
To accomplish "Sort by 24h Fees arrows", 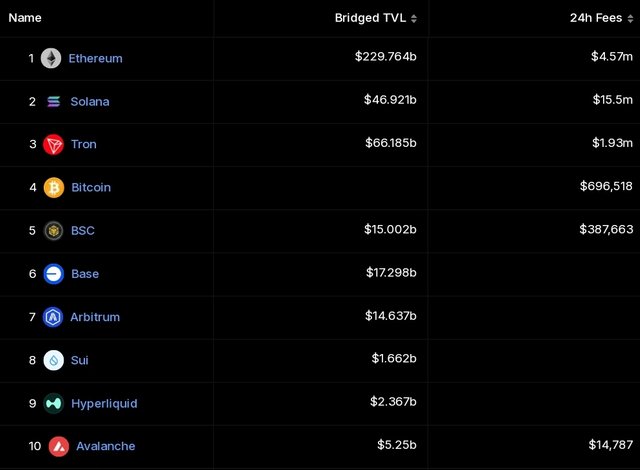I will [x=630, y=18].
